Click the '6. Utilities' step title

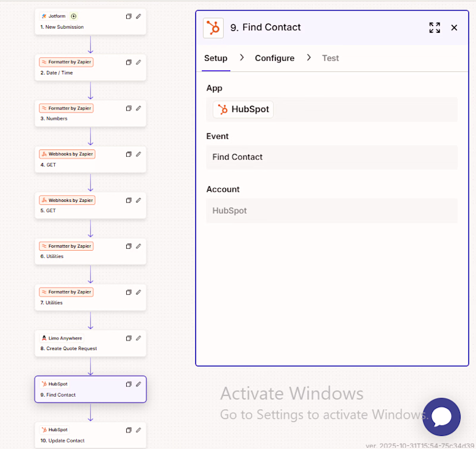click(52, 257)
